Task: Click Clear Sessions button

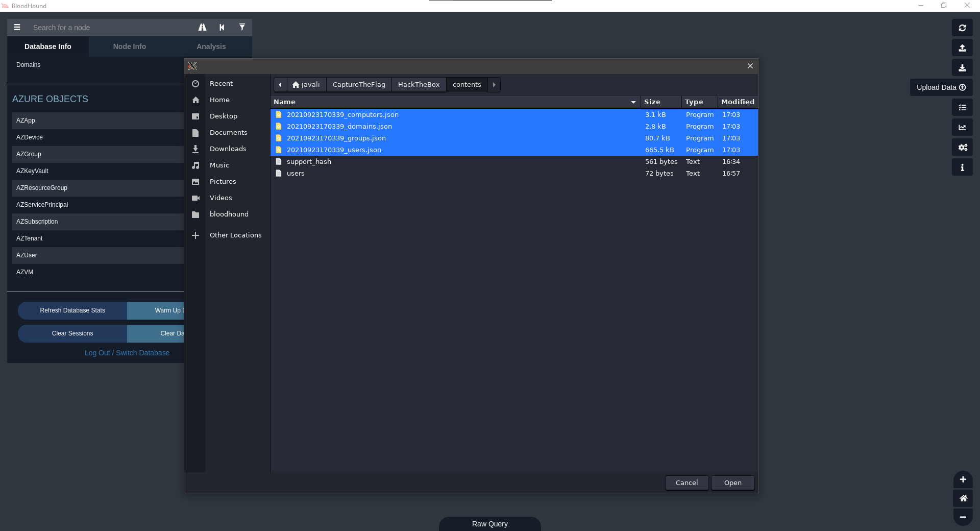Action: point(72,333)
